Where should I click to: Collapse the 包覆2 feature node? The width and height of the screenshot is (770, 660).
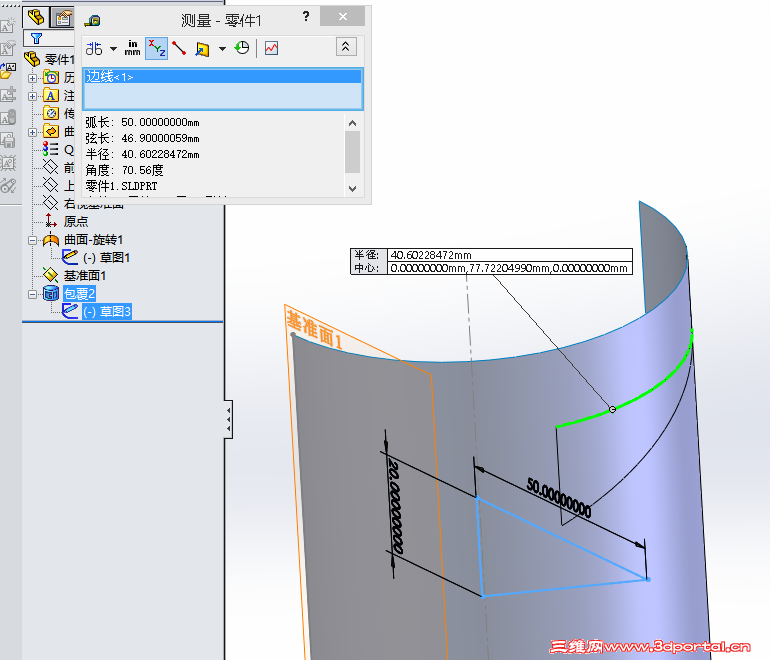(32, 294)
